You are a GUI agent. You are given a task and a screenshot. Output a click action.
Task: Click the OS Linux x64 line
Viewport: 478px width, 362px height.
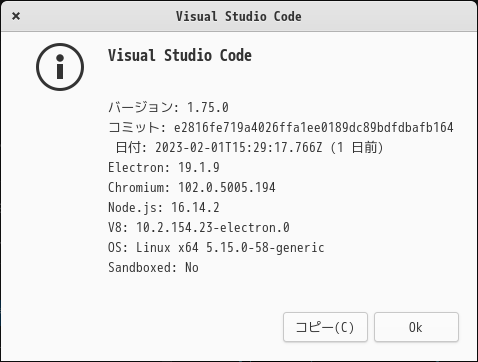pyautogui.click(x=216, y=248)
